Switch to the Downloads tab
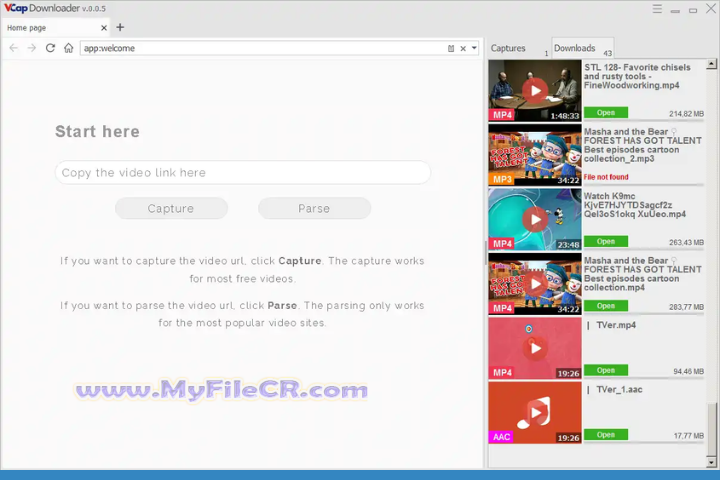Image resolution: width=720 pixels, height=480 pixels. (x=582, y=48)
